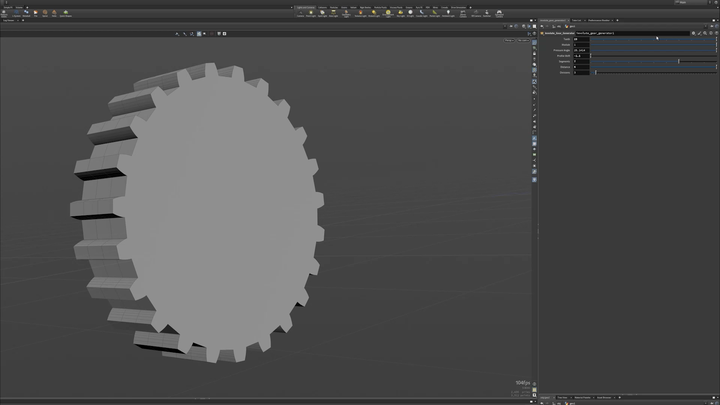Adjust the Segments parameter slider handle
Image resolution: width=720 pixels, height=405 pixels.
click(679, 61)
